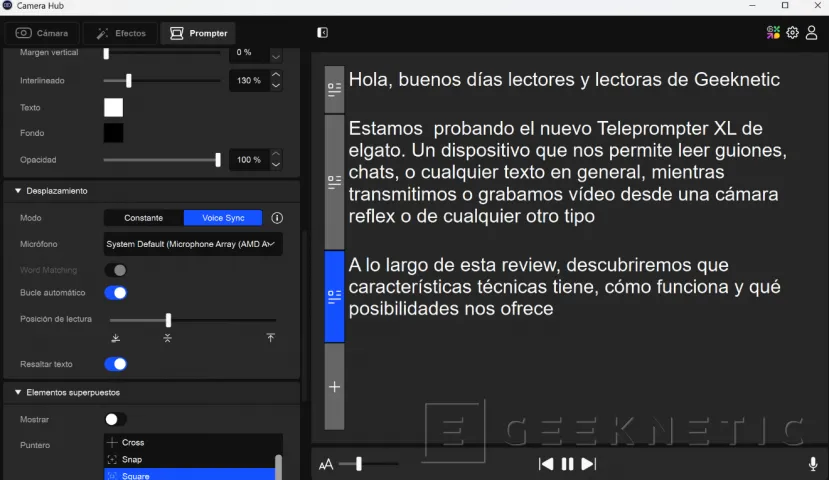Collapse the sidebar panel icon
The height and width of the screenshot is (480, 829).
pos(323,33)
